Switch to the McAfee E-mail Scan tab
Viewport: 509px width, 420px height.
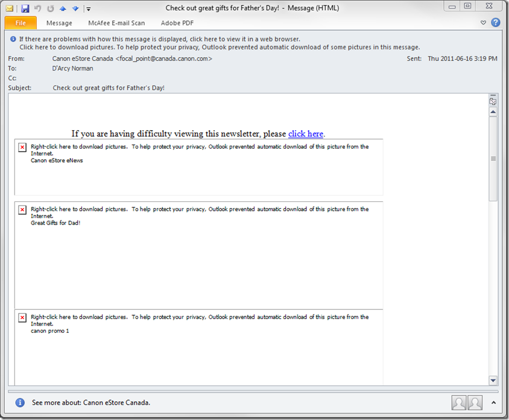[116, 23]
